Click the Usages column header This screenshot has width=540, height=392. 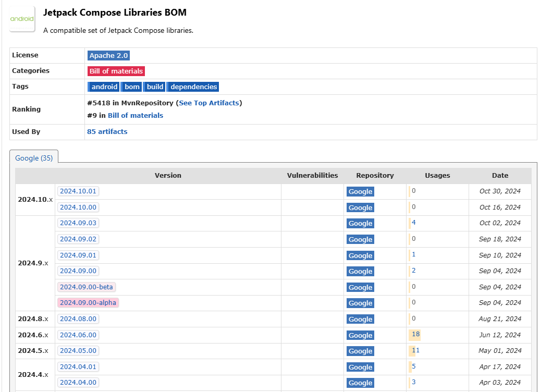click(437, 175)
